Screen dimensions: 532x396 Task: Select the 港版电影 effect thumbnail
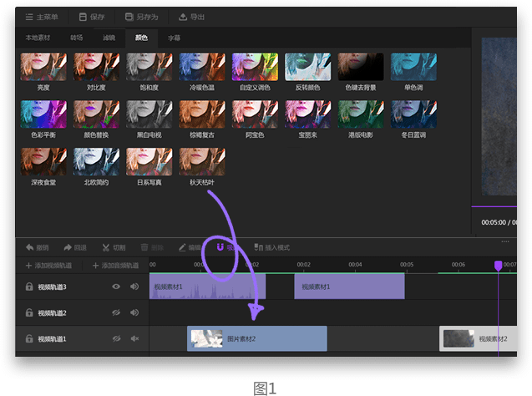[361, 114]
